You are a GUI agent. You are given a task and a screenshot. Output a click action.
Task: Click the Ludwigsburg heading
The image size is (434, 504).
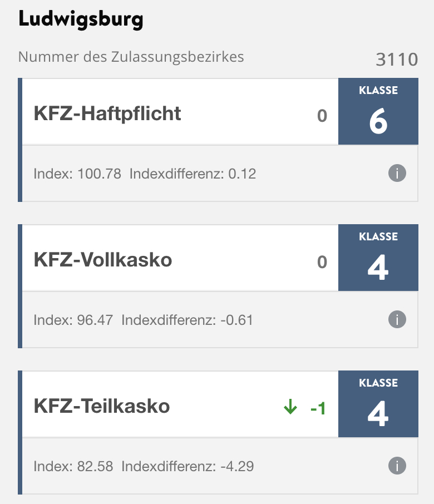(x=81, y=20)
